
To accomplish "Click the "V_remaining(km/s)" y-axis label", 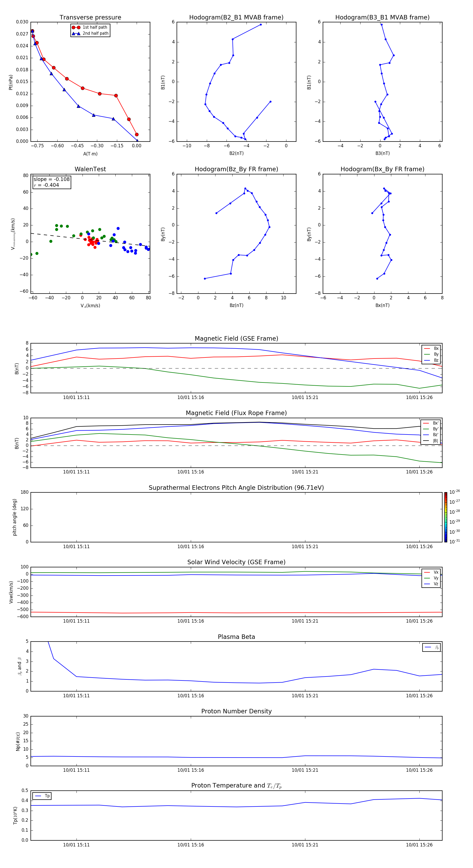I will coord(13,234).
